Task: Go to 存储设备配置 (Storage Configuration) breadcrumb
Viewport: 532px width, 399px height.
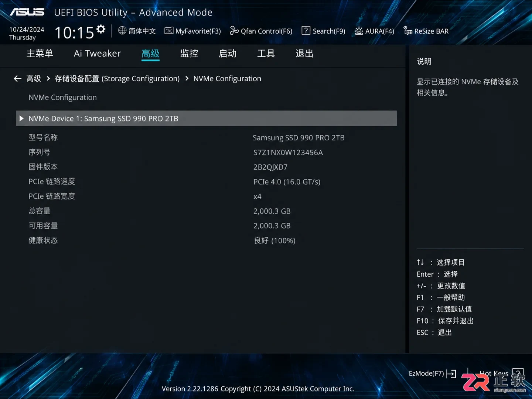Action: [117, 78]
